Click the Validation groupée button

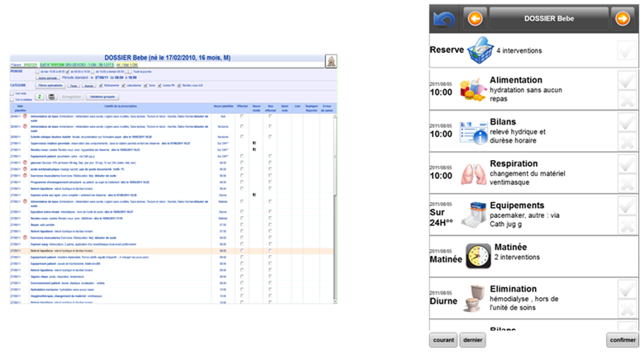pyautogui.click(x=105, y=97)
